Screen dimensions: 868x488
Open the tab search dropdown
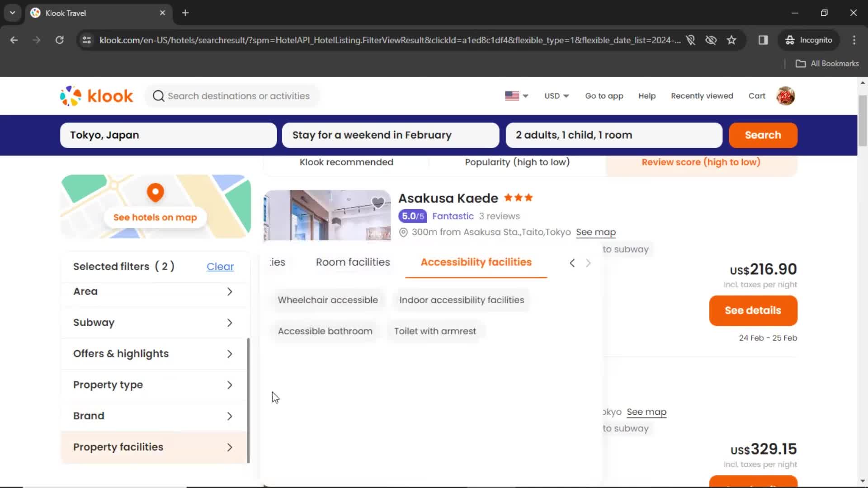pyautogui.click(x=13, y=13)
